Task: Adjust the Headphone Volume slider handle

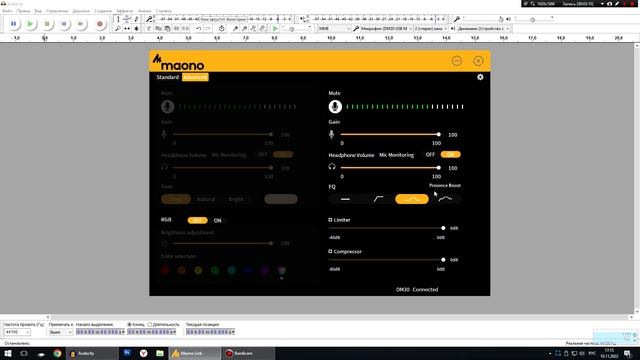Action: point(439,168)
